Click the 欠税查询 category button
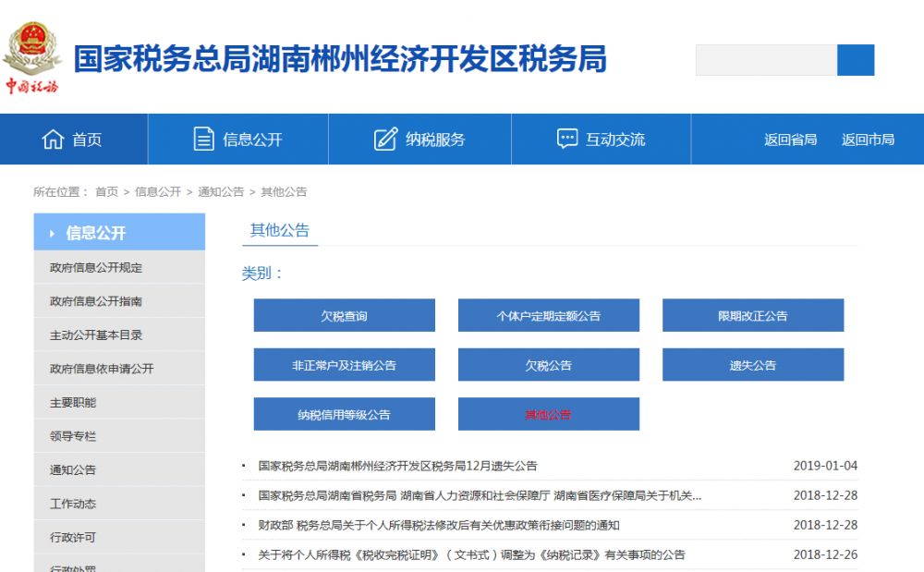This screenshot has width=924, height=572. [x=344, y=315]
